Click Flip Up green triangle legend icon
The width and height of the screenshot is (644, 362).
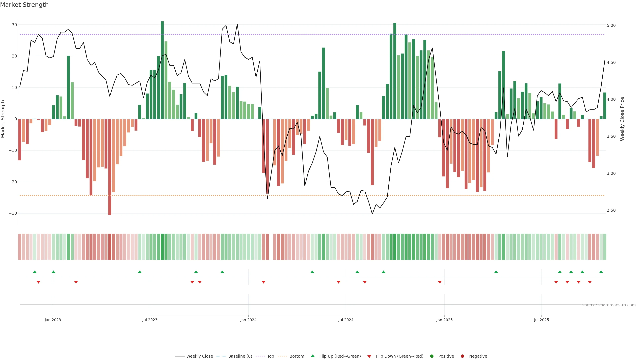coord(312,356)
